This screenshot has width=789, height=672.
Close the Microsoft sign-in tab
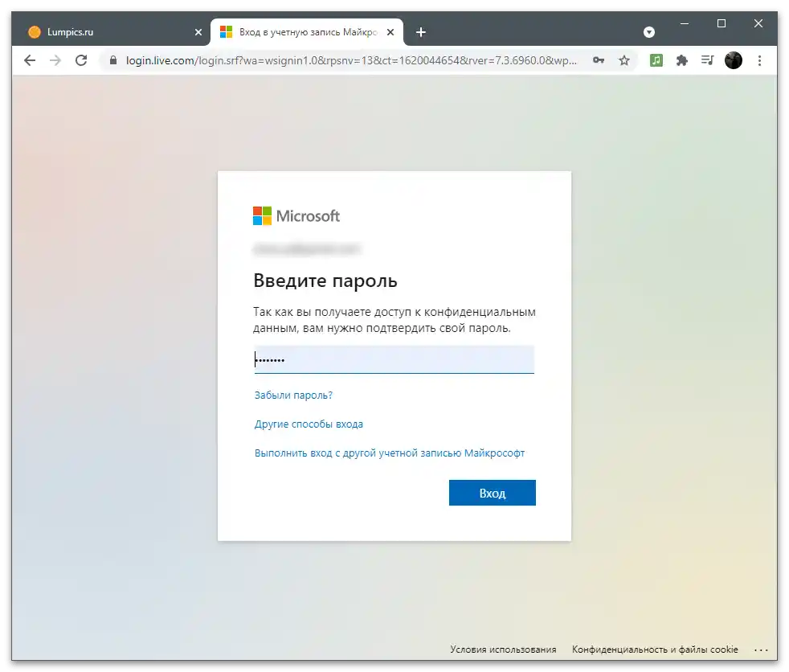(x=390, y=32)
